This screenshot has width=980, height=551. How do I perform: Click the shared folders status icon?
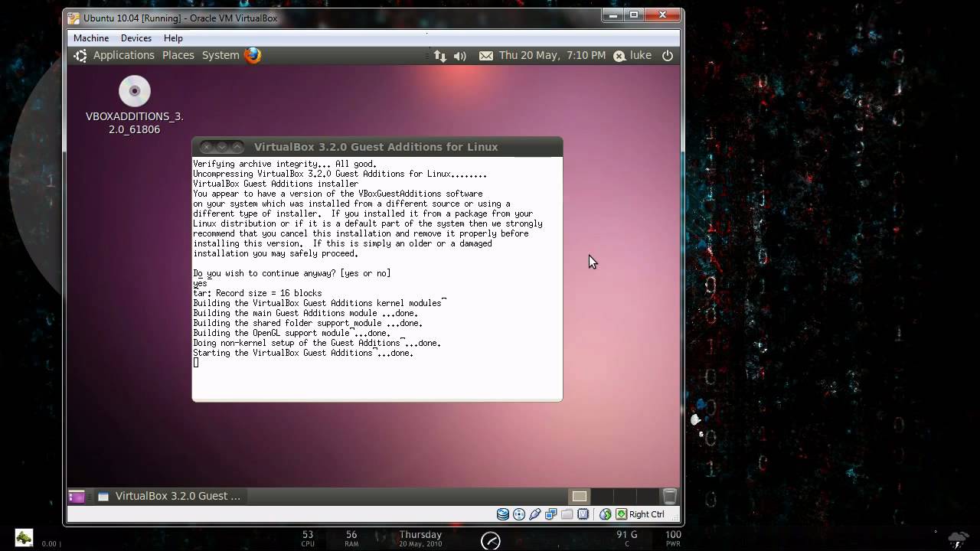tap(567, 514)
